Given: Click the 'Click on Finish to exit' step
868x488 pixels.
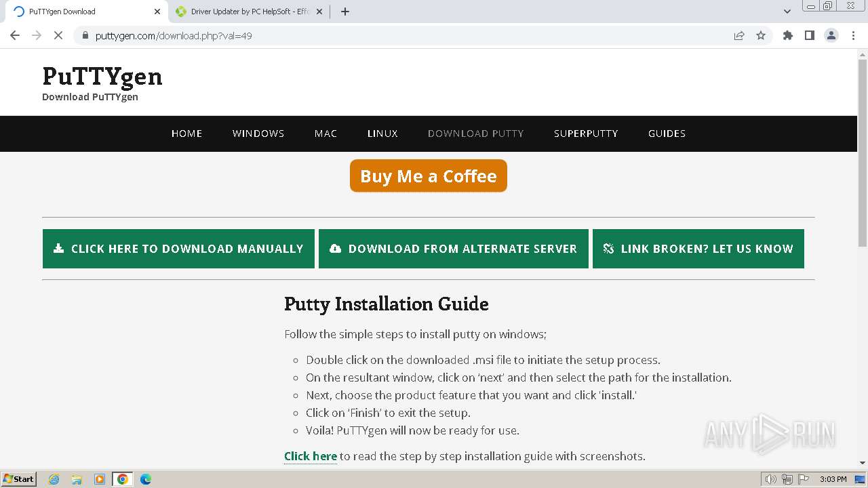Looking at the screenshot, I should coord(388,413).
